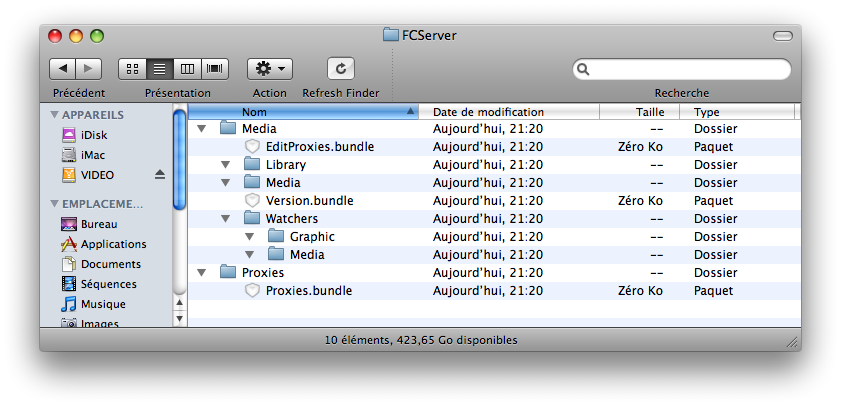841x406 pixels.
Task: Open Applications in sidebar
Action: tap(104, 244)
